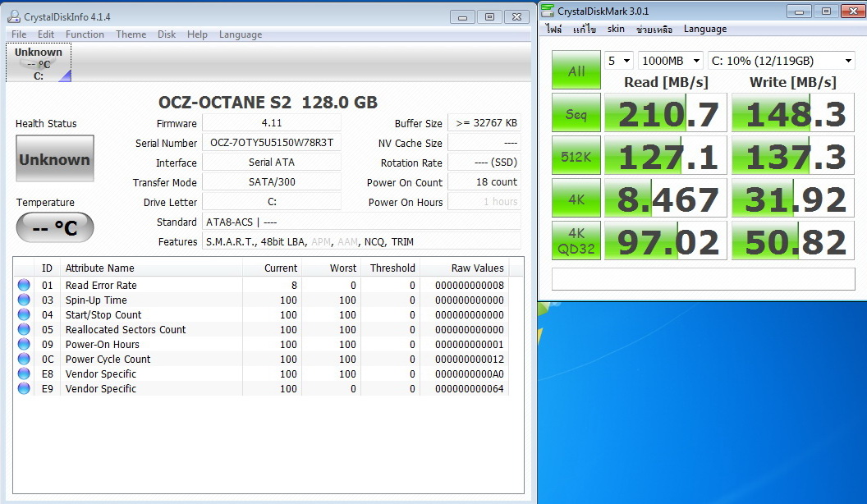Click the Seq read result 210.7
Image resolution: width=867 pixels, height=504 pixels.
click(x=665, y=113)
